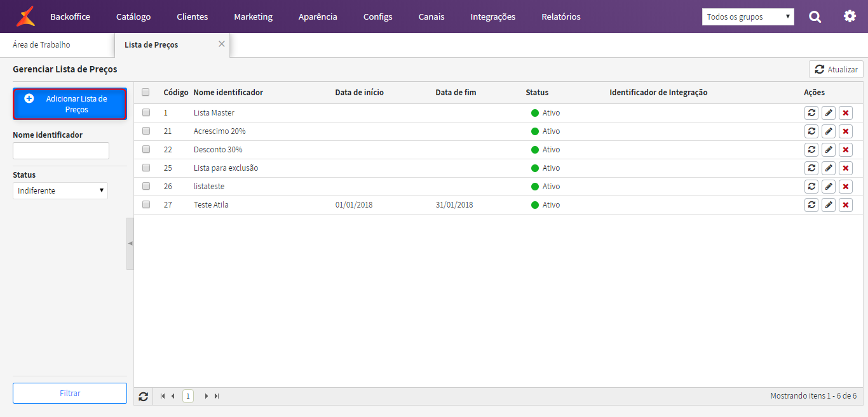Select the Lista de Preços tab
Image resolution: width=868 pixels, height=417 pixels.
click(151, 45)
